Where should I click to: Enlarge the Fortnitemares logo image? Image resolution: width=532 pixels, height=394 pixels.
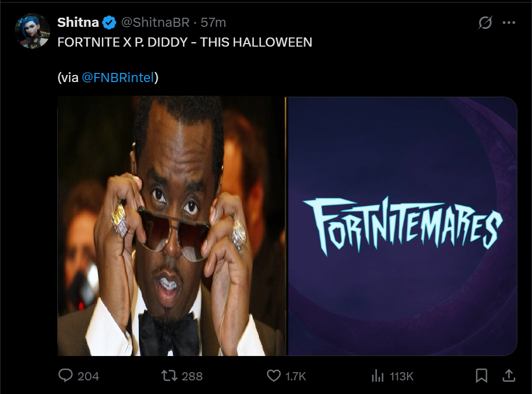click(x=402, y=226)
